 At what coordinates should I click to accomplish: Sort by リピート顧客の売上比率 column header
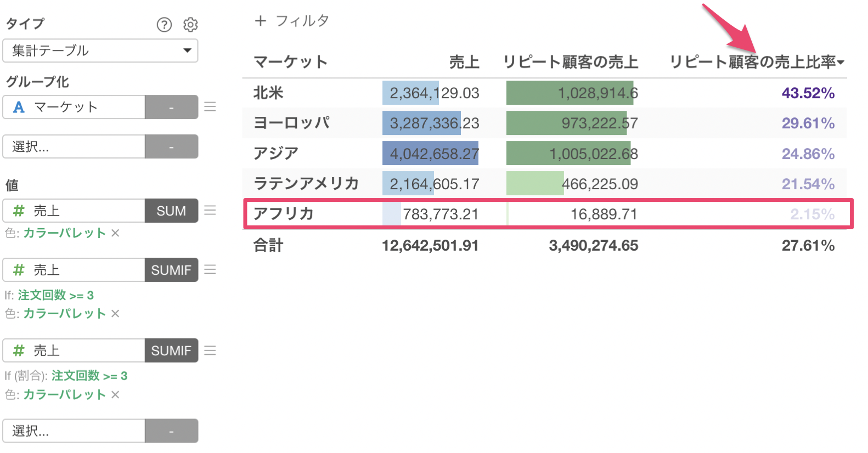click(757, 62)
